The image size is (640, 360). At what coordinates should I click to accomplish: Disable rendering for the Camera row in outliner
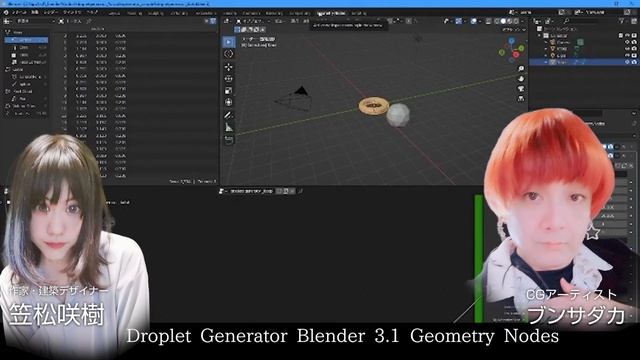pos(634,42)
